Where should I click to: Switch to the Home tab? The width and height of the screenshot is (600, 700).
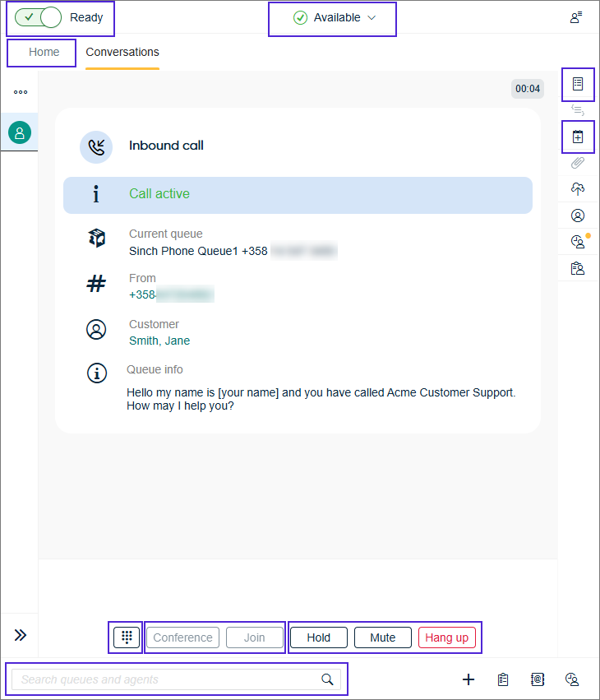[44, 53]
